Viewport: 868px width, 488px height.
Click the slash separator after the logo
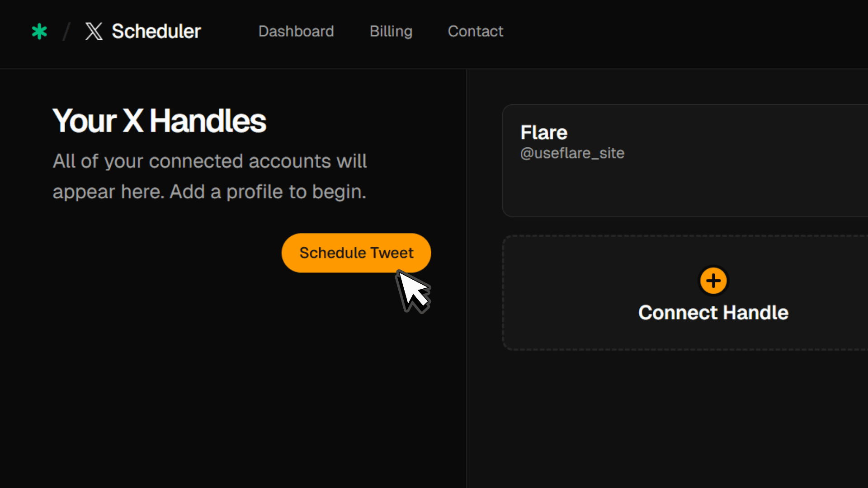(x=66, y=32)
